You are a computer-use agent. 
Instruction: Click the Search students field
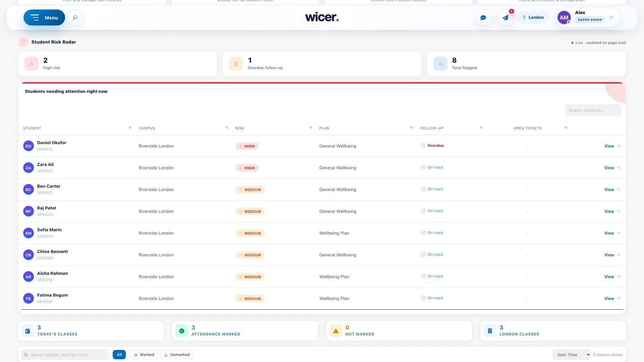click(593, 110)
